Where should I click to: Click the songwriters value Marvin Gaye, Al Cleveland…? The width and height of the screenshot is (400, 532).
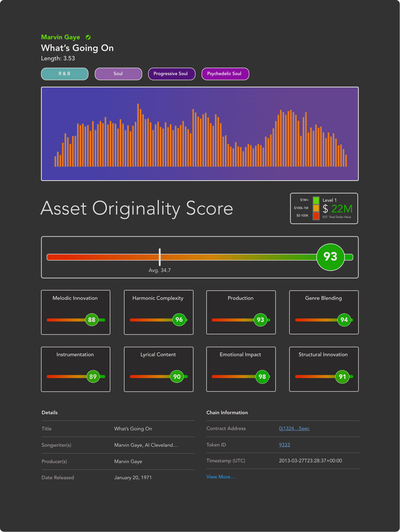pyautogui.click(x=146, y=445)
